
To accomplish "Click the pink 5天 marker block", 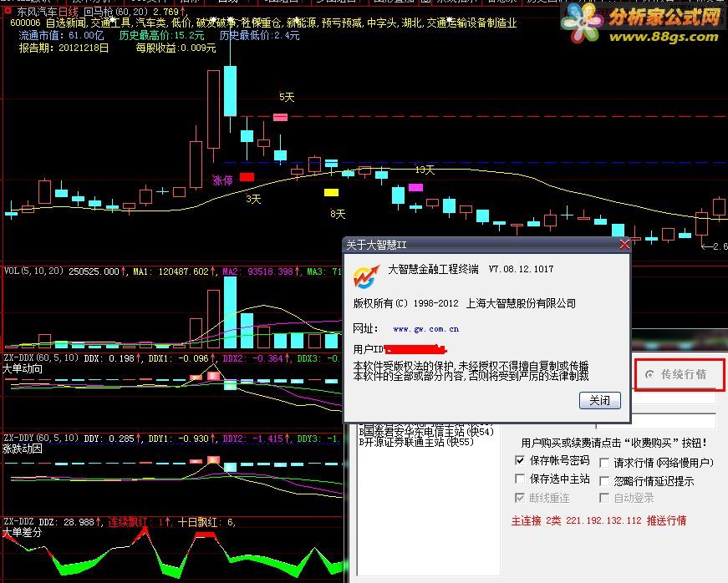I will coord(280,117).
